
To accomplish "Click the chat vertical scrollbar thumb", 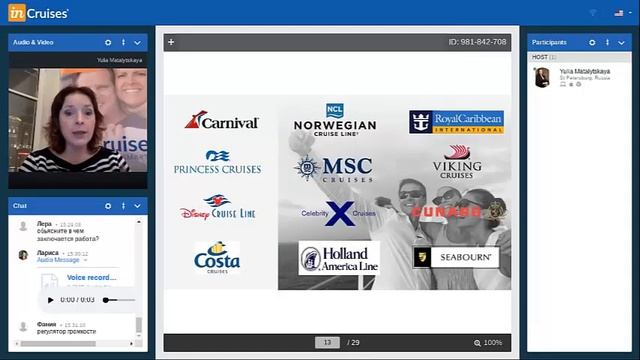I will click(x=139, y=325).
